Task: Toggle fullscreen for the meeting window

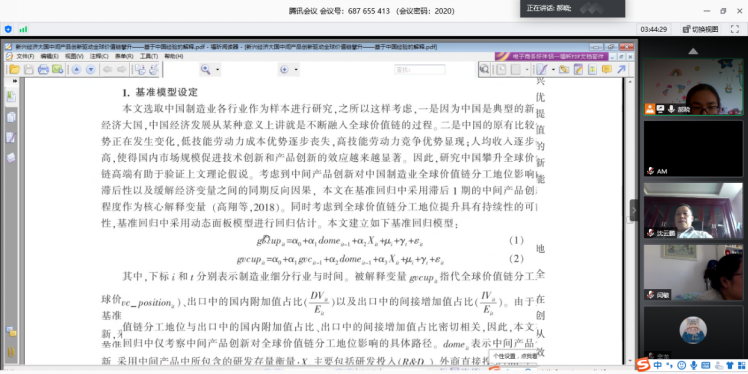Action: pyautogui.click(x=735, y=29)
